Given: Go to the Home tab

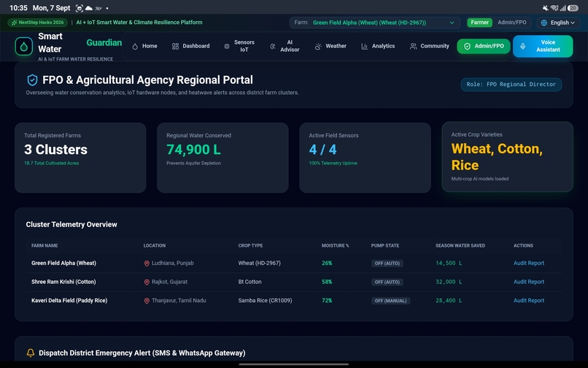Looking at the screenshot, I should pos(144,46).
